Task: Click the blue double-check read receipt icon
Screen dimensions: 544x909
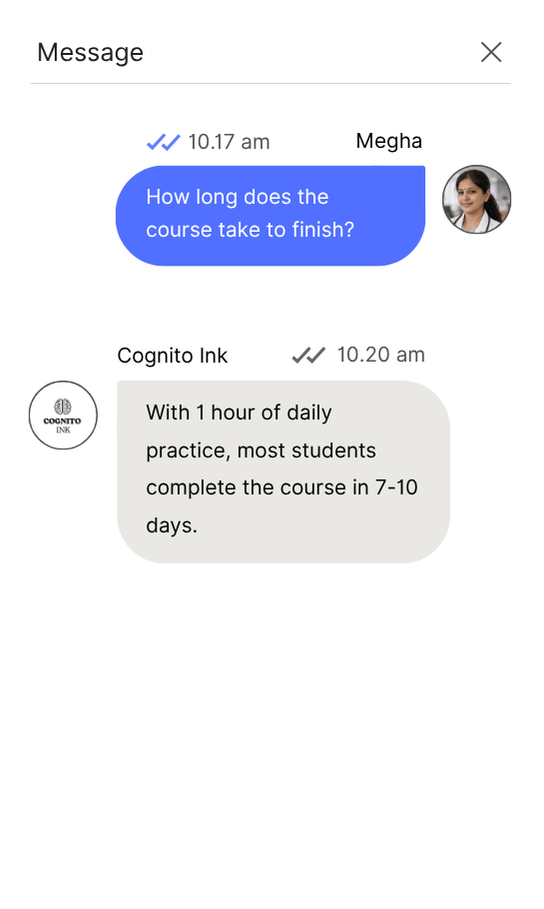Action: click(163, 142)
